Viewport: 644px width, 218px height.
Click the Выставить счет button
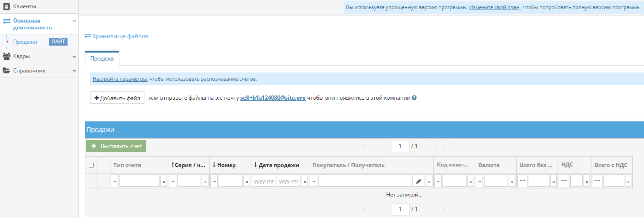[116, 146]
